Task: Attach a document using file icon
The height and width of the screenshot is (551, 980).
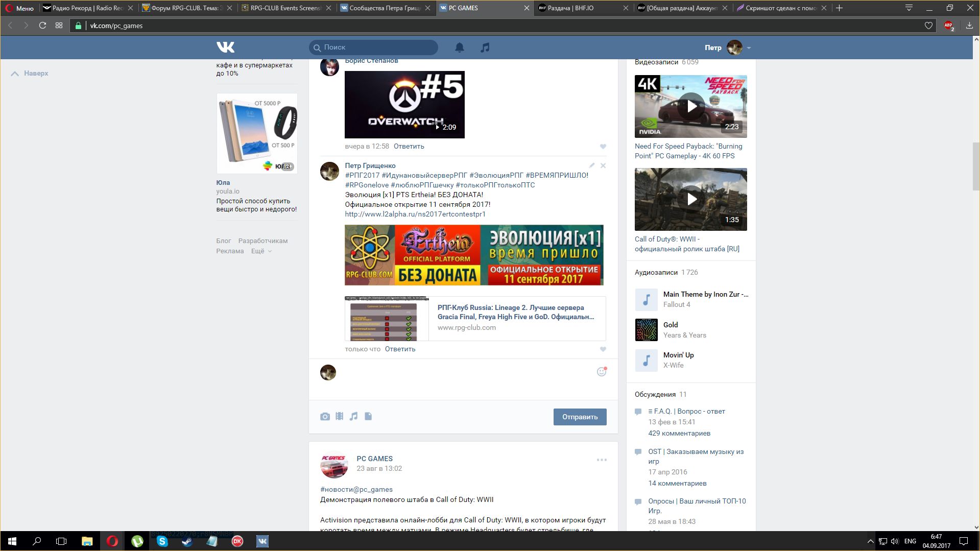Action: [368, 416]
